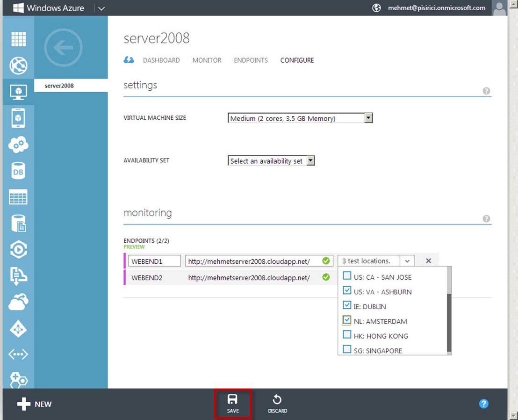This screenshot has width=518, height=420.
Task: Click the WEBEND1 name input field
Action: point(154,261)
